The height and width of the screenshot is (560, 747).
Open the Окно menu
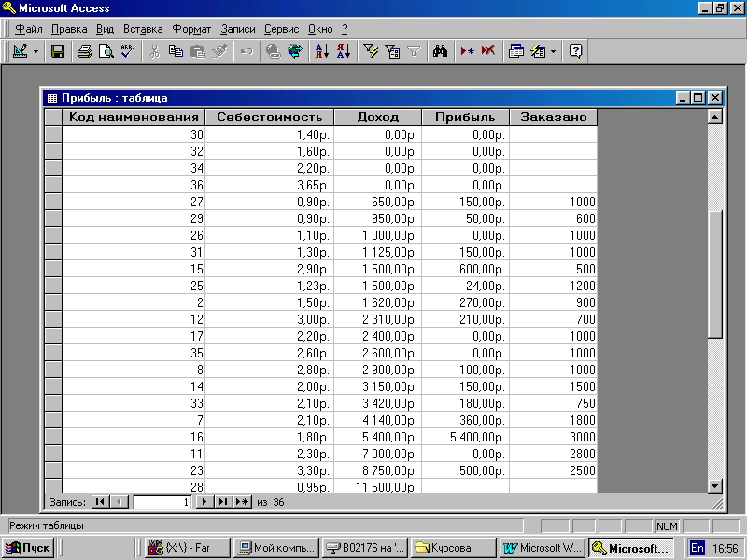[x=320, y=29]
